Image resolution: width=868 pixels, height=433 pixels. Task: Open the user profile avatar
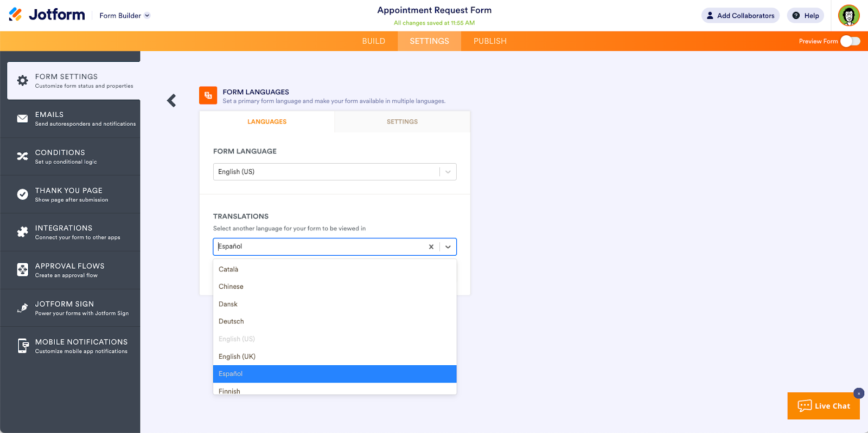coord(849,15)
